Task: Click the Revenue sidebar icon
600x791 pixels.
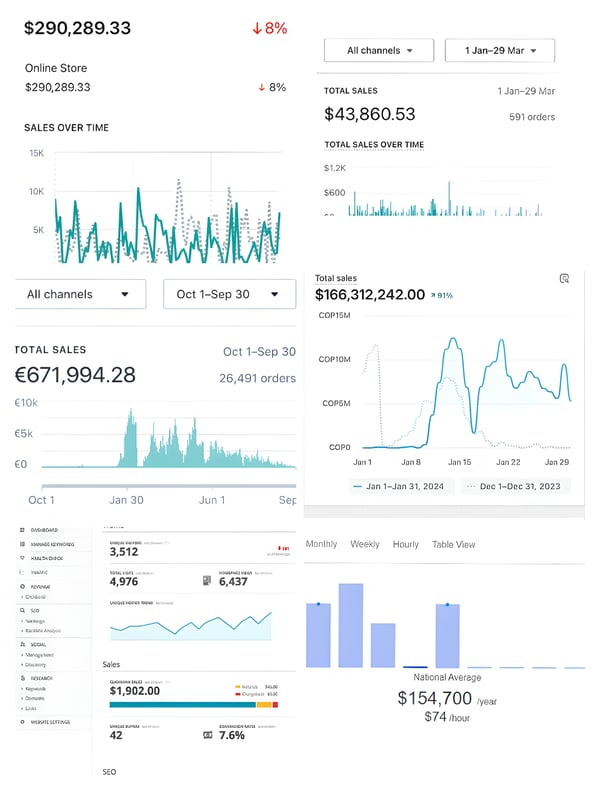Action: [x=22, y=587]
